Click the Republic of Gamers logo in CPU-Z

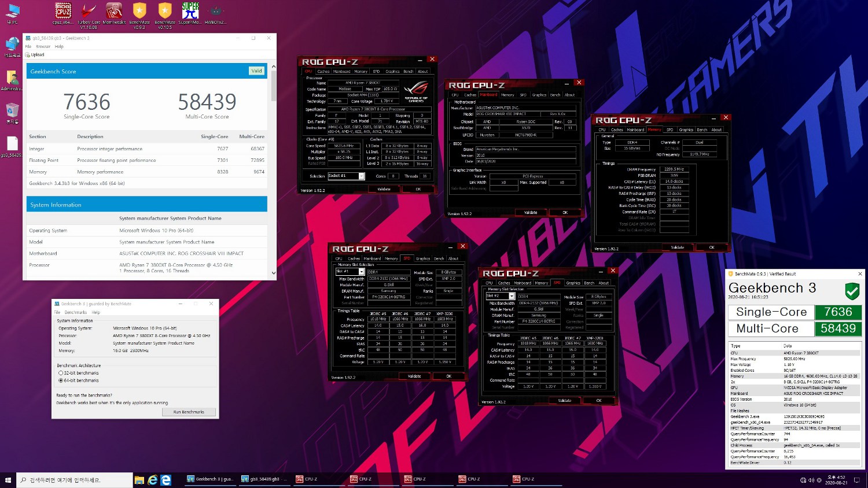[x=415, y=91]
